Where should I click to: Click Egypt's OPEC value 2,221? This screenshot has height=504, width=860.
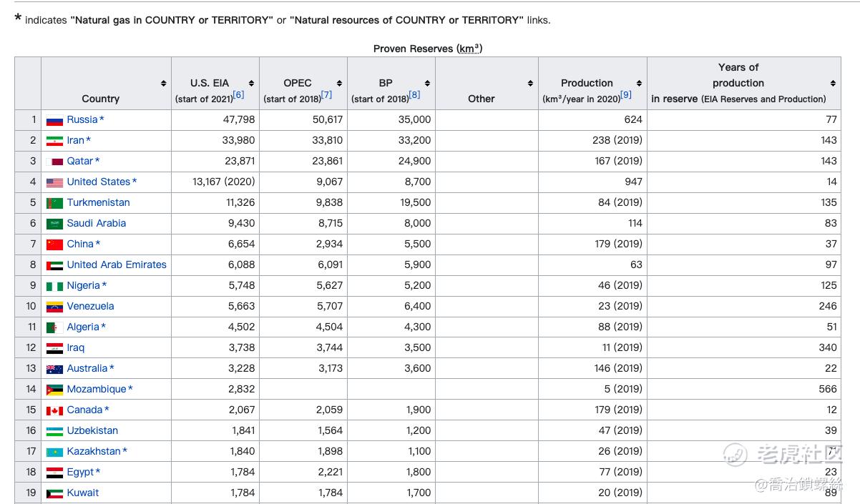tap(331, 472)
